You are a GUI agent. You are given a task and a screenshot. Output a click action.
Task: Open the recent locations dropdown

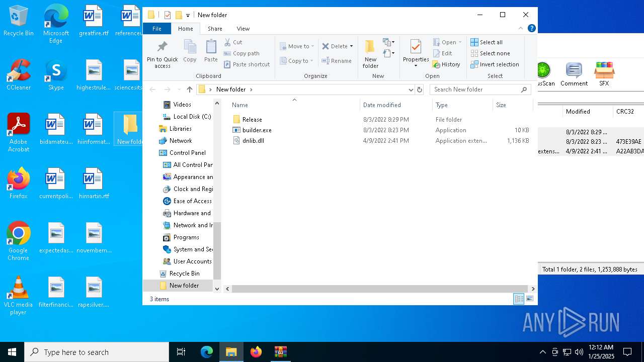point(179,89)
